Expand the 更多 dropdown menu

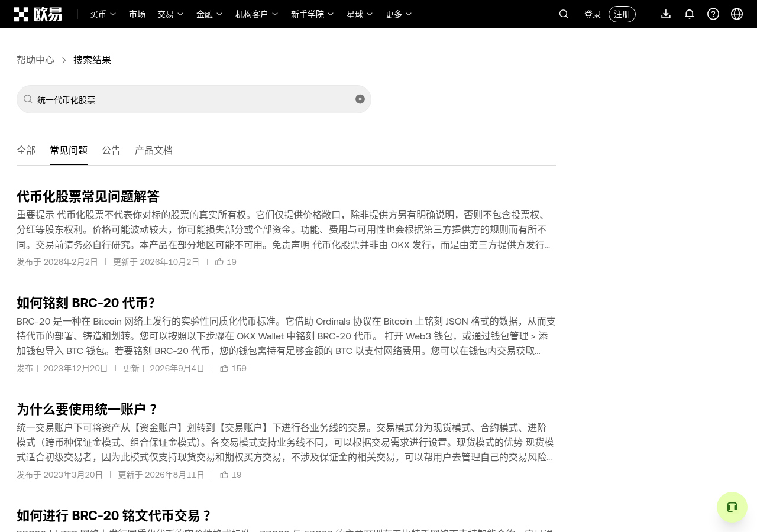(x=399, y=14)
